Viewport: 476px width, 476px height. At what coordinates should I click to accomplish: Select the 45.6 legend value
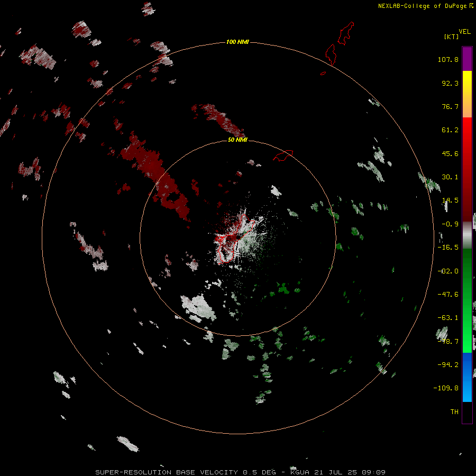click(450, 153)
